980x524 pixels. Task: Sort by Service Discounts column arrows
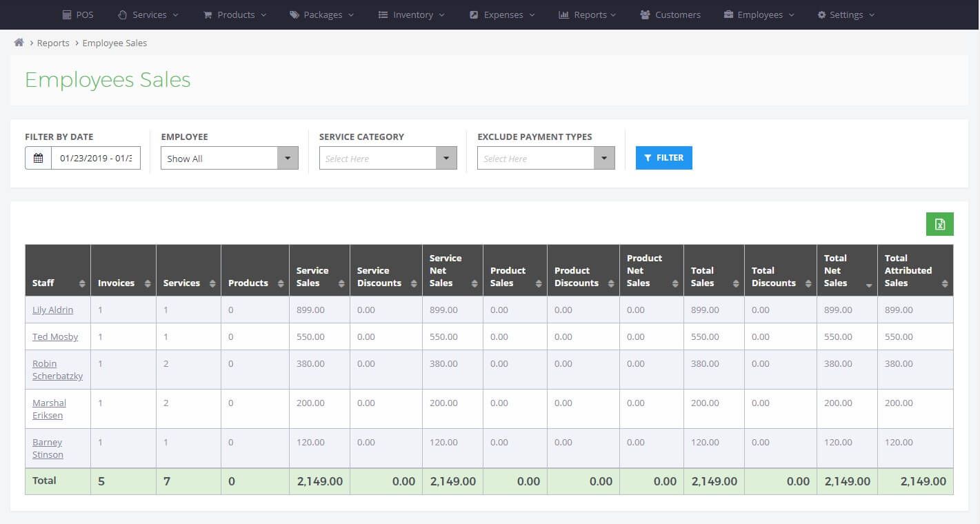(x=414, y=283)
